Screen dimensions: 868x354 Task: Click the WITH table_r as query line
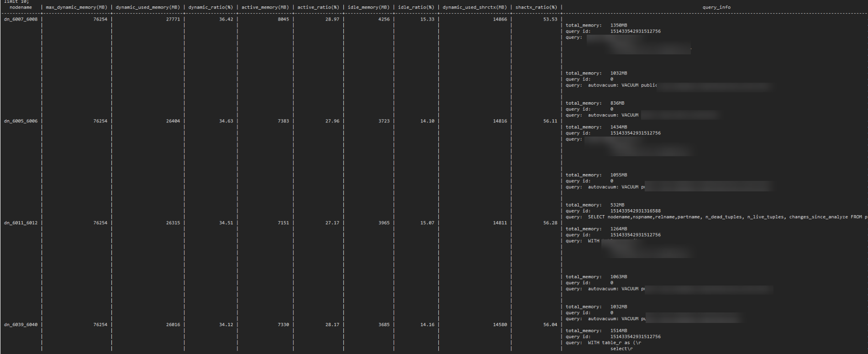(615, 343)
